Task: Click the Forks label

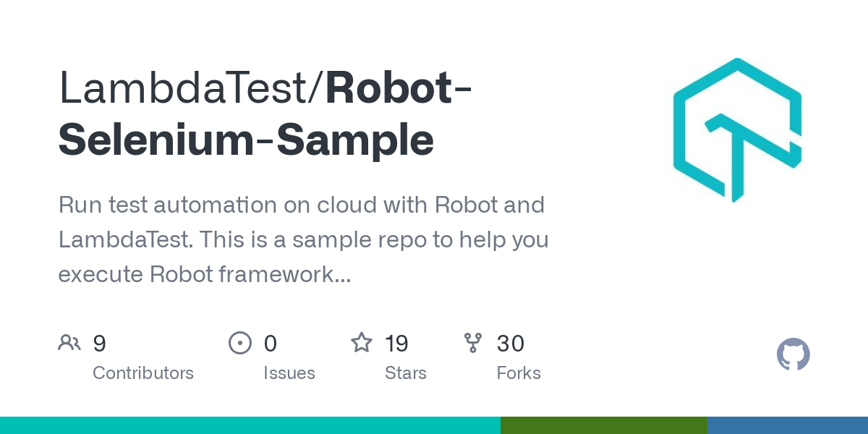Action: [519, 373]
